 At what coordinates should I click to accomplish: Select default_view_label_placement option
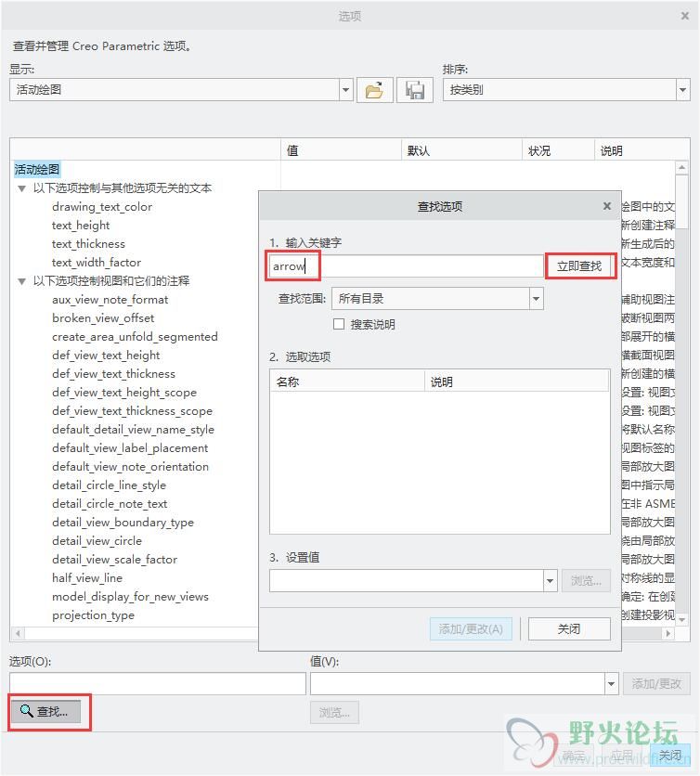[x=130, y=448]
